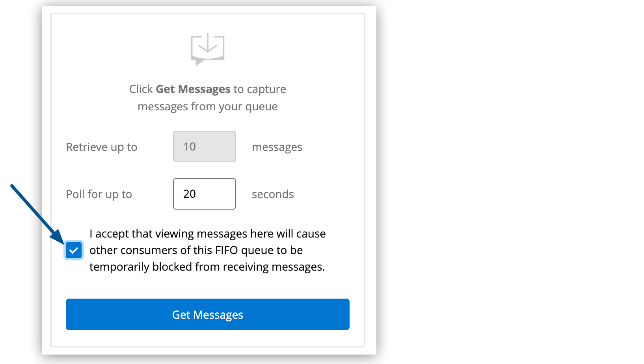Toggle the 'I accept' consumer blocking checkbox

74,250
